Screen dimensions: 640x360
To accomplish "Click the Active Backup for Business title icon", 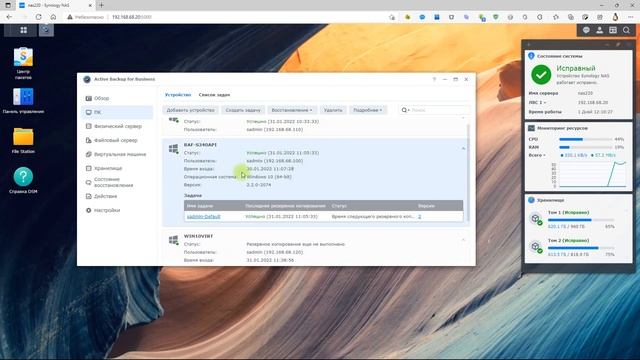I will 87,79.
